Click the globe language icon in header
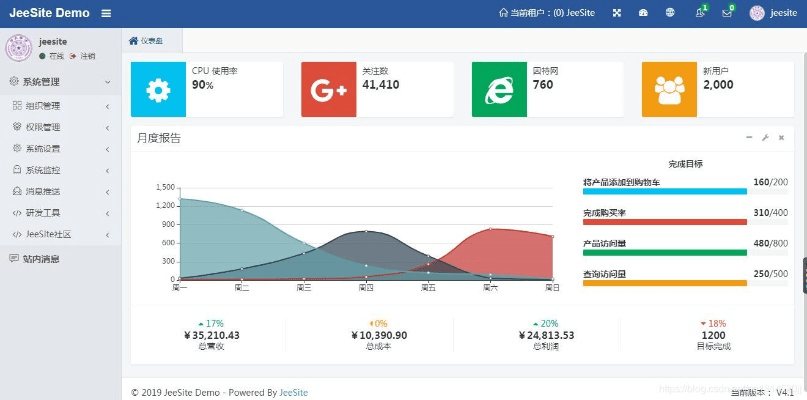 pyautogui.click(x=671, y=13)
